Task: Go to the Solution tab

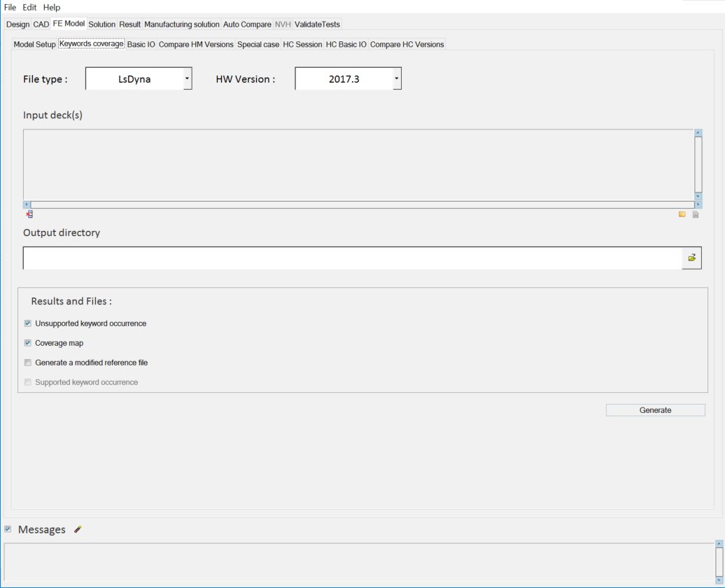Action: [101, 24]
